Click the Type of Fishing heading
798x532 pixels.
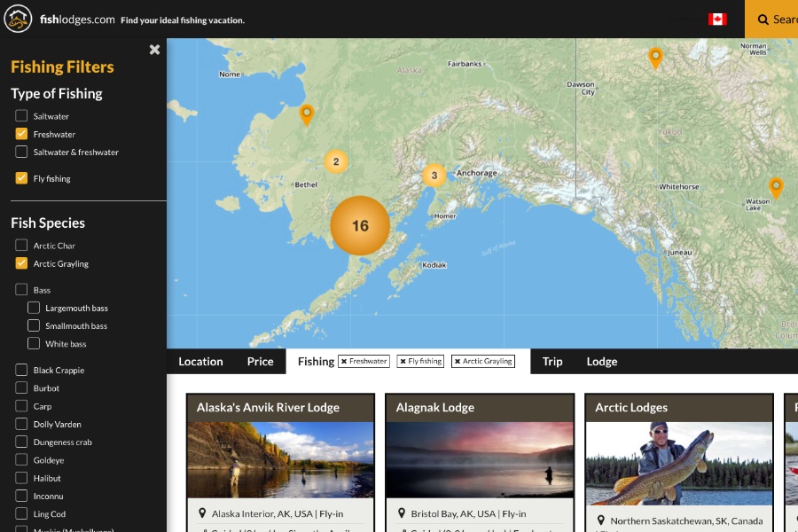point(57,94)
